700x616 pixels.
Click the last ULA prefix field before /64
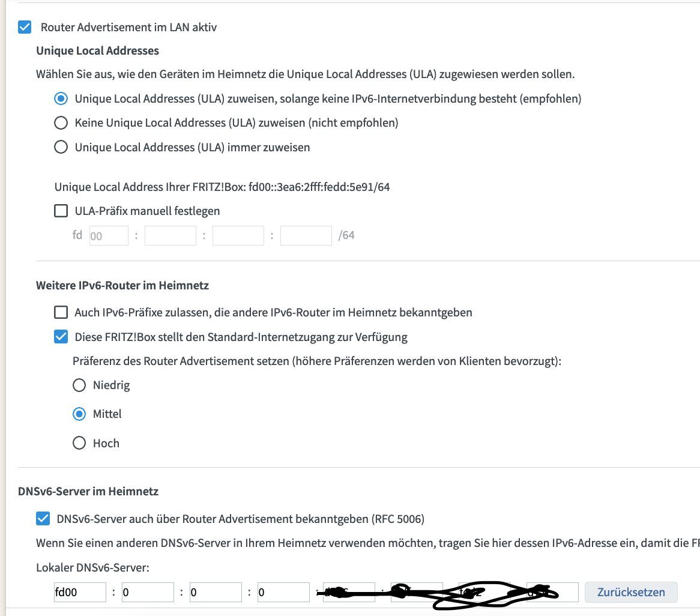point(306,236)
